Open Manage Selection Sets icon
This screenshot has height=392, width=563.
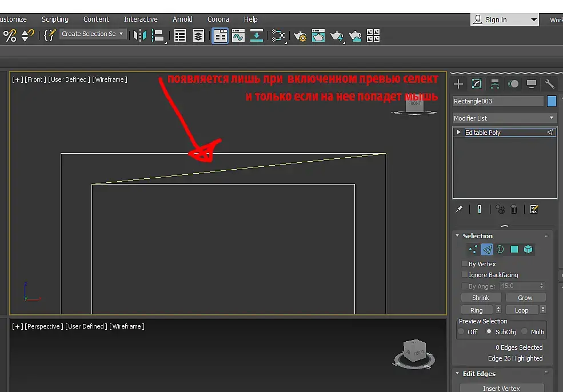pos(50,35)
